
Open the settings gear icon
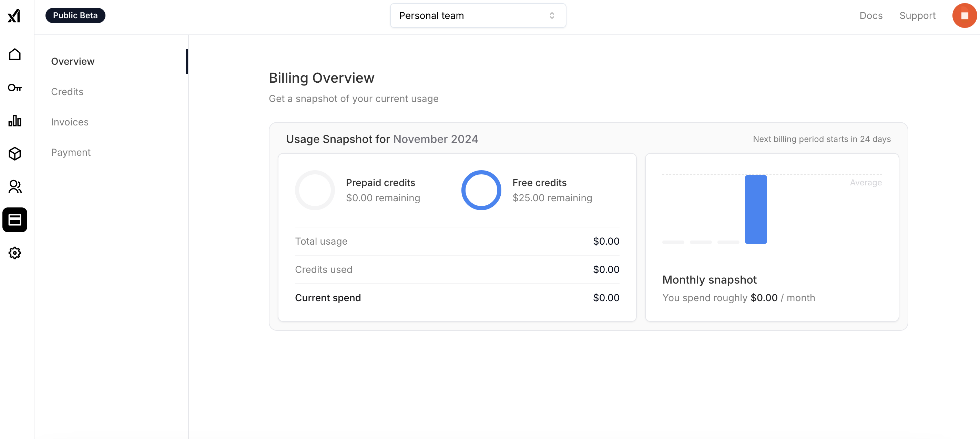pos(15,253)
